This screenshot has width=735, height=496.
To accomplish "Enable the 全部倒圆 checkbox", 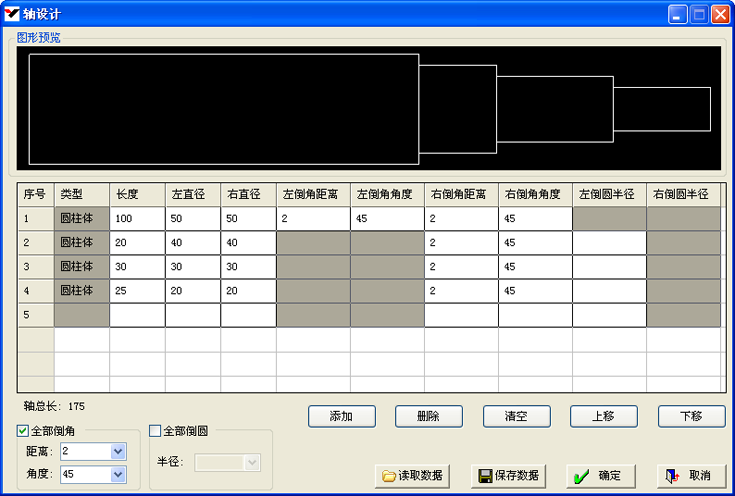I will point(155,431).
